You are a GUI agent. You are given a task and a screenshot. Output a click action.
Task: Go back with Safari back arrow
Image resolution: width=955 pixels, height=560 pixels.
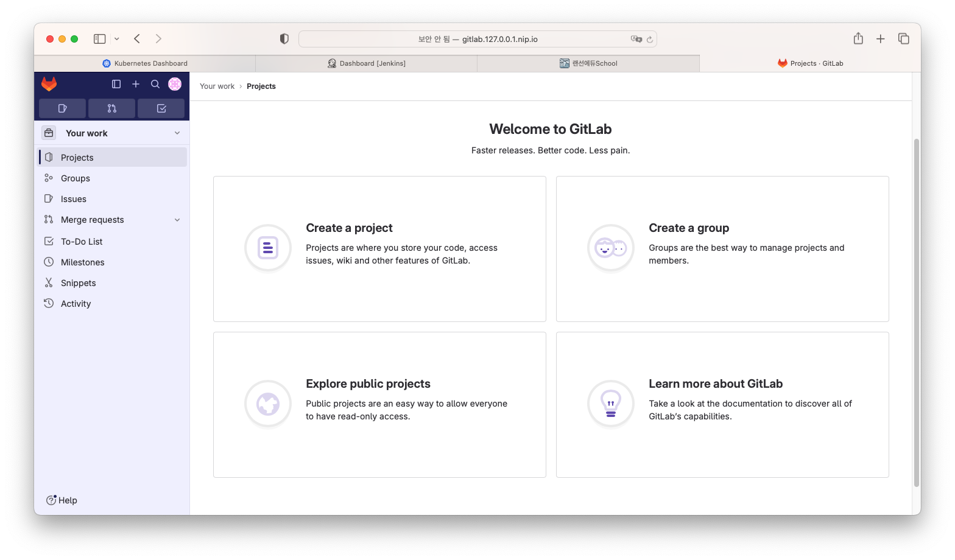pyautogui.click(x=137, y=39)
